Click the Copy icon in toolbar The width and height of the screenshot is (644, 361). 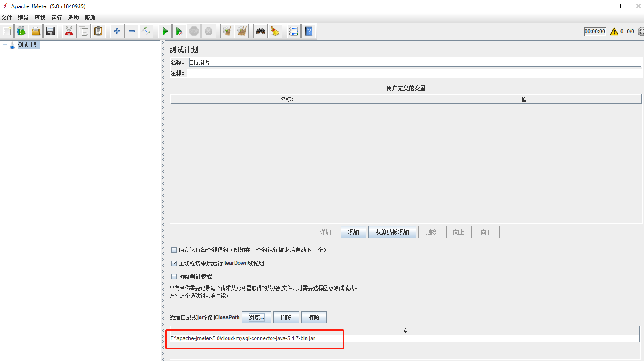pyautogui.click(x=84, y=31)
